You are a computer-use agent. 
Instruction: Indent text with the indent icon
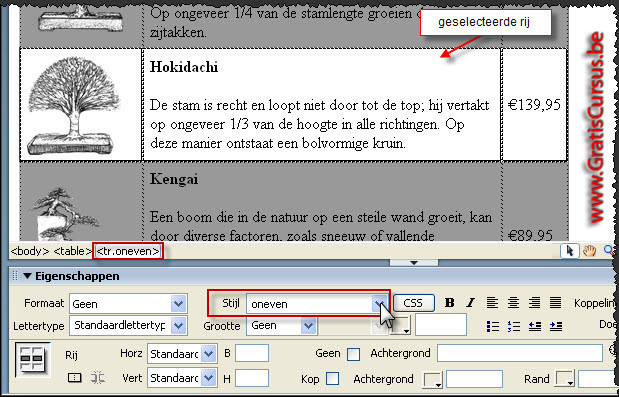(x=555, y=326)
